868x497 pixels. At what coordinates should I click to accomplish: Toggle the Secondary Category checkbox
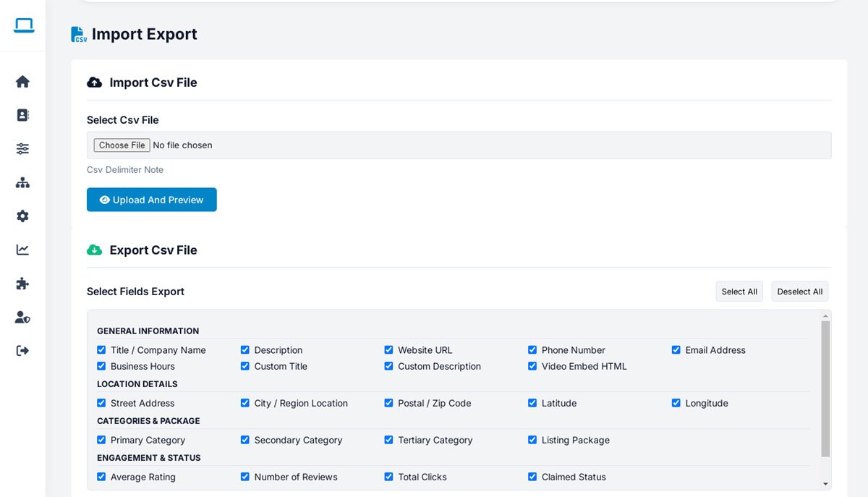(x=245, y=440)
